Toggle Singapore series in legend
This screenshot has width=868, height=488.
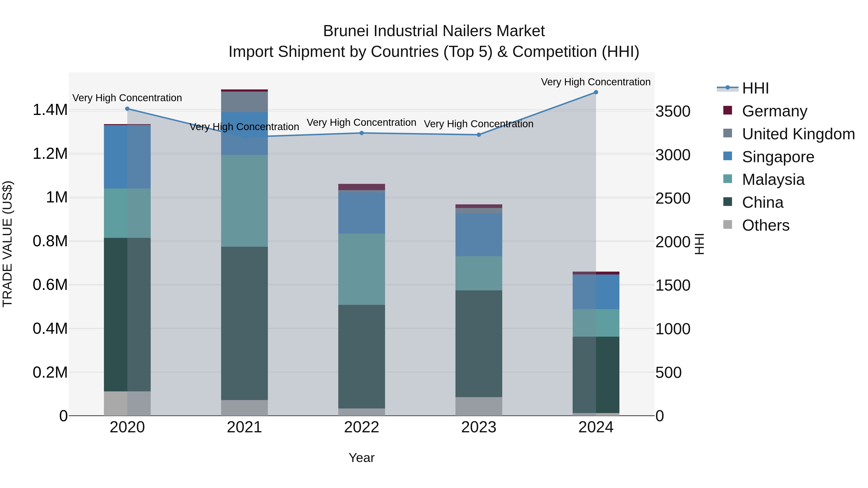point(769,157)
